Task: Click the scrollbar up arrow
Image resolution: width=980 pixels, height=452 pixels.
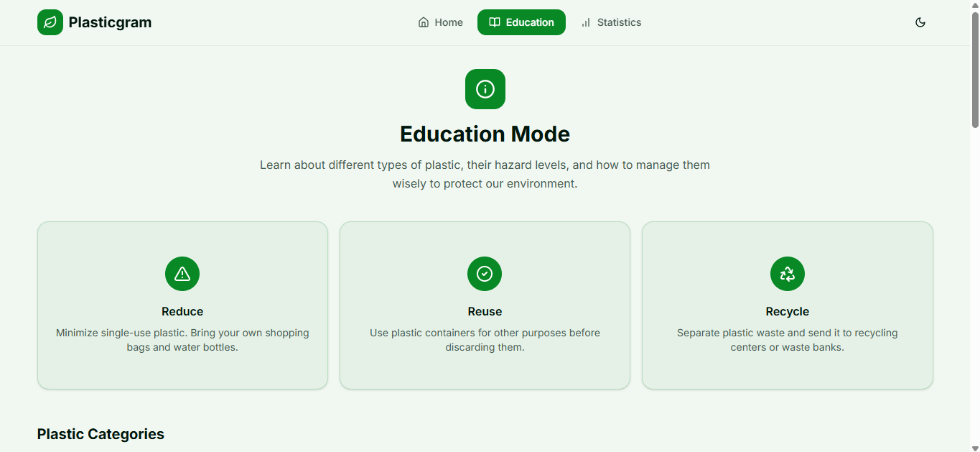Action: 975,5
